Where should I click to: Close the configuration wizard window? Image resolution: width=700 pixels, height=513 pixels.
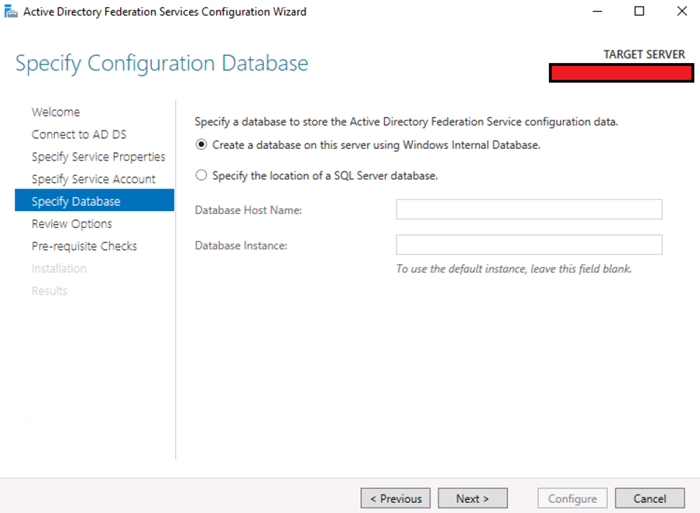coord(682,12)
